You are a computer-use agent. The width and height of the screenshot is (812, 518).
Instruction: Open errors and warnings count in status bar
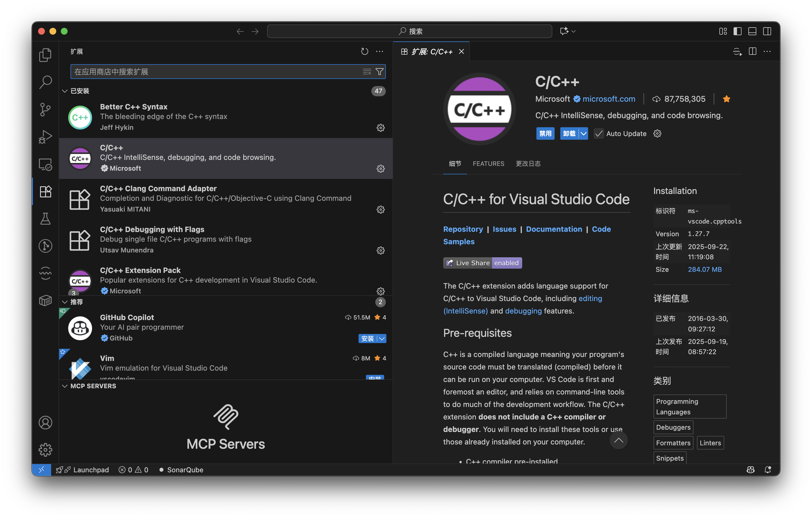coord(133,470)
